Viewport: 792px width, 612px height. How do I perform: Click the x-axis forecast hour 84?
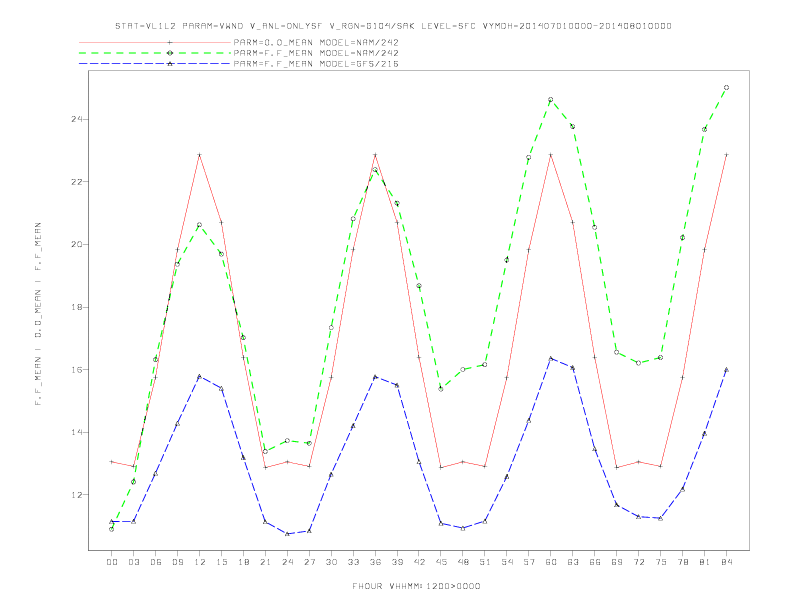(727, 562)
